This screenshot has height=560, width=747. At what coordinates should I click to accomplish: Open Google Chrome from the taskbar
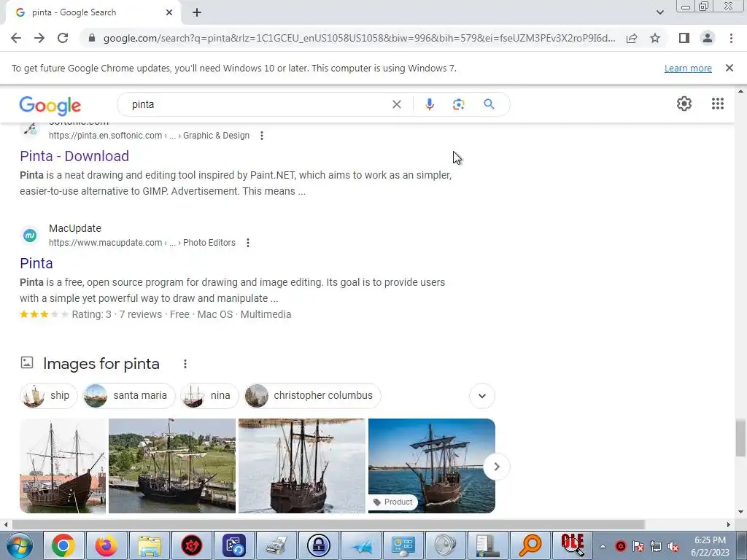[x=63, y=545]
